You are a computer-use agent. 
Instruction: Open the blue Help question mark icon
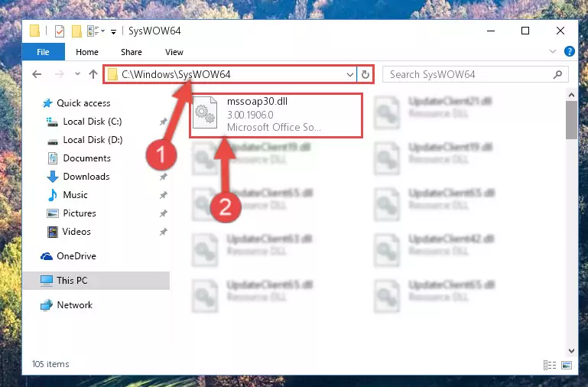(569, 51)
